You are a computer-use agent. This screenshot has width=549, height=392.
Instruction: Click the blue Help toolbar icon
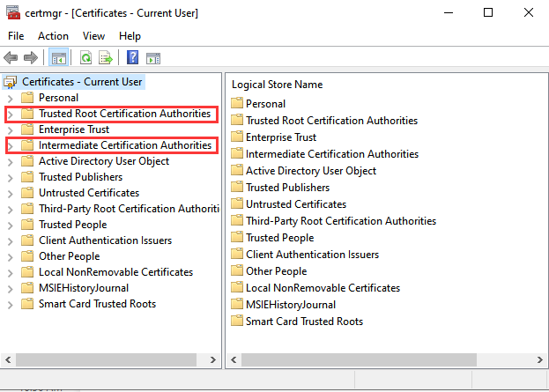pyautogui.click(x=132, y=58)
